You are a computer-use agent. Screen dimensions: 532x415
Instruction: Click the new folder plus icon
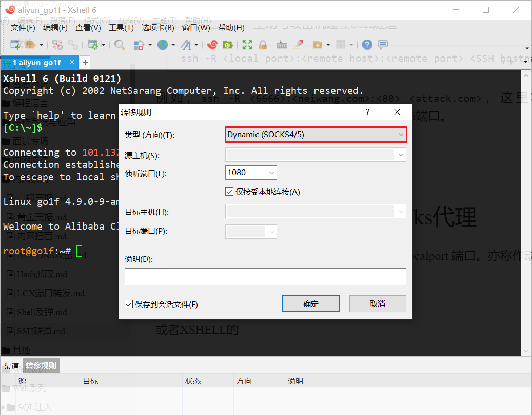[x=317, y=45]
